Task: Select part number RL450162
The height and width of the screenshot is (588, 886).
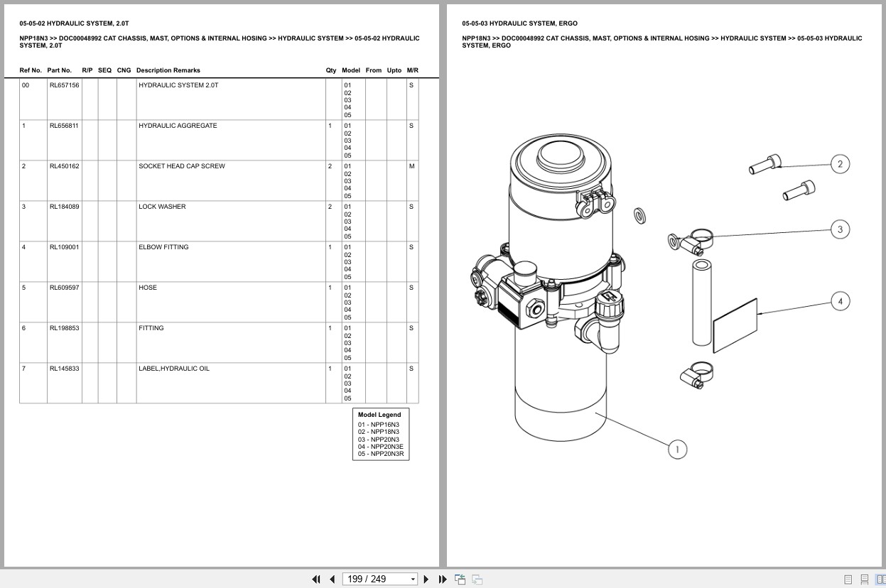Action: 65,166
